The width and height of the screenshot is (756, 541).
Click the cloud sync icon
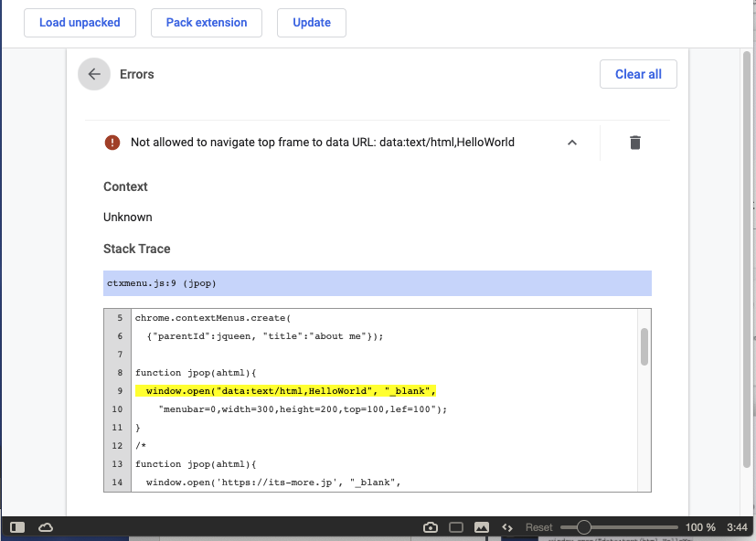[45, 527]
